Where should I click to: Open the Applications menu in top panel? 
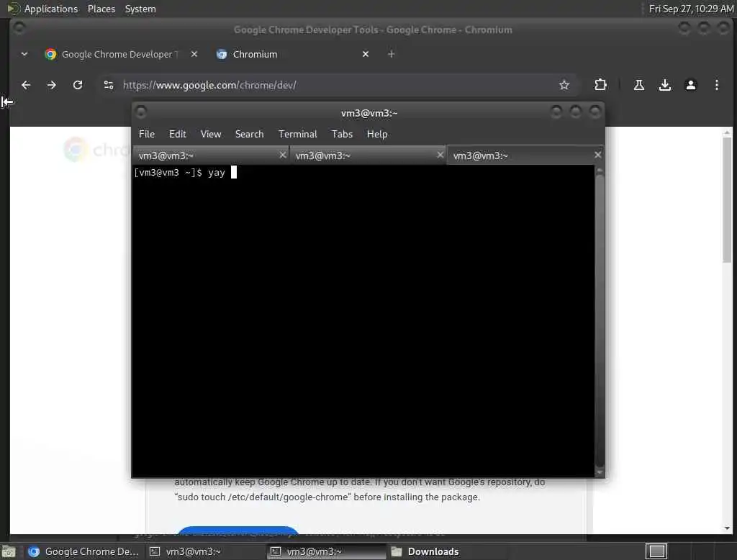point(51,9)
